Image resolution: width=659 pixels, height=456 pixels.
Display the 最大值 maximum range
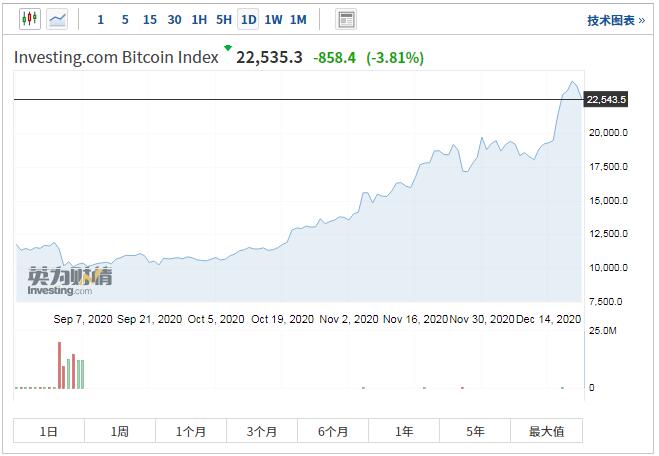tap(546, 431)
